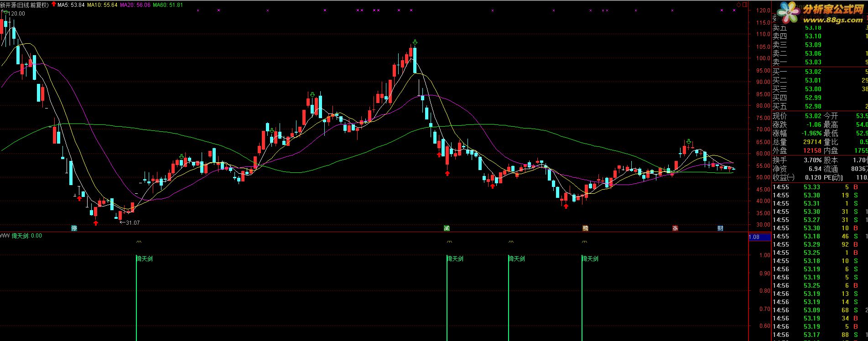The height and width of the screenshot is (341, 868).
Task: Click the 买五 52.98 bid row
Action: [820, 106]
